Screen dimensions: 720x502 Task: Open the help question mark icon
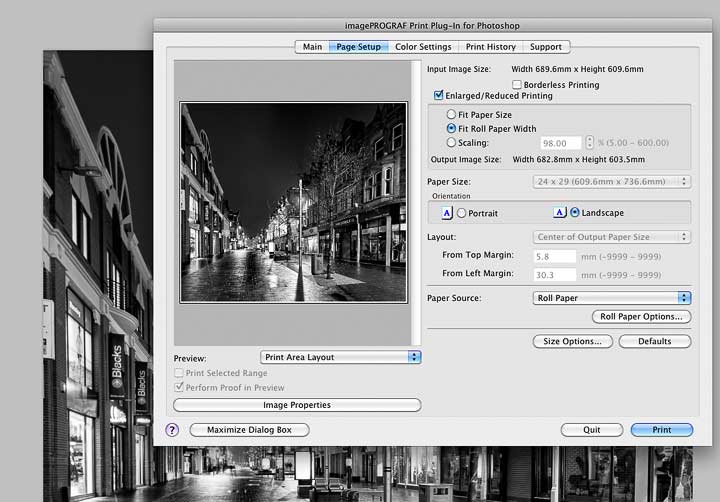click(172, 430)
